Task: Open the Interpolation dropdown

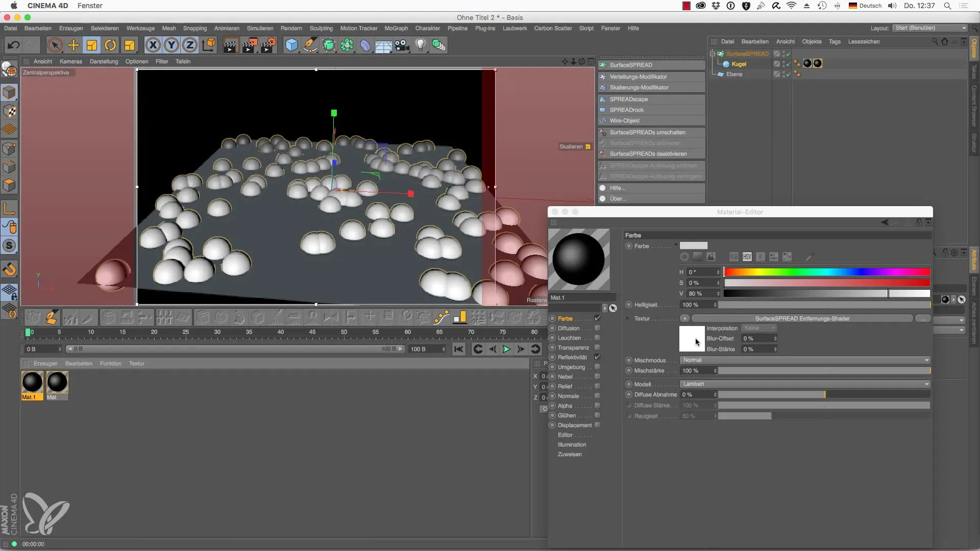Action: tap(759, 328)
